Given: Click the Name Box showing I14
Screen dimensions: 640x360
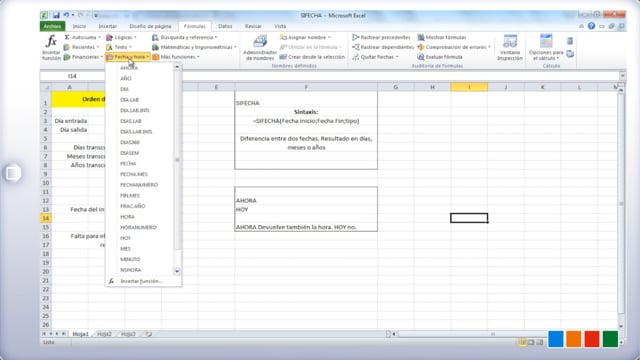Looking at the screenshot, I should coord(72,76).
